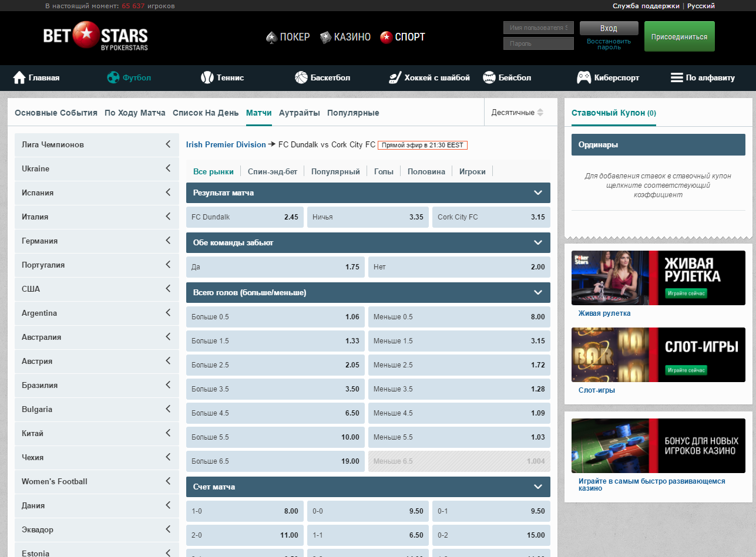Expand the Испания league list

click(x=97, y=193)
